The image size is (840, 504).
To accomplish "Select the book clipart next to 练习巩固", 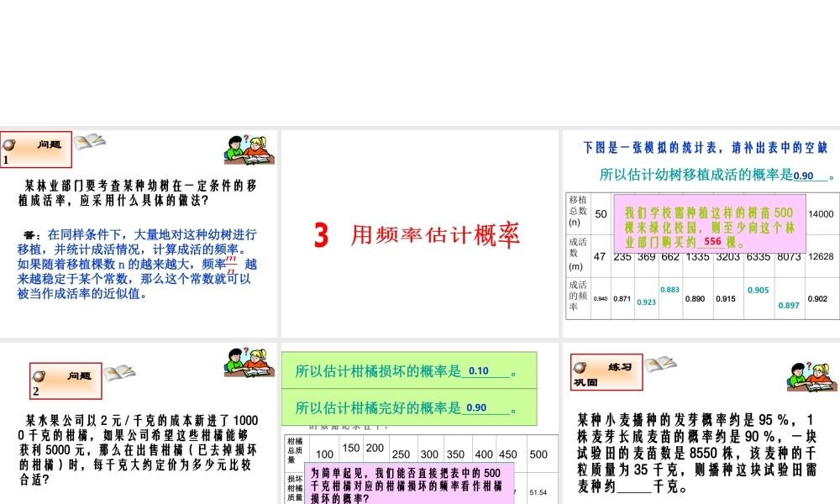I will coord(659,367).
